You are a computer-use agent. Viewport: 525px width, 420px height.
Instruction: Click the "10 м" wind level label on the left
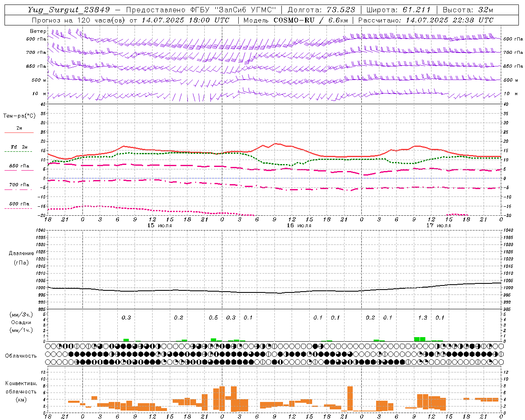[39, 94]
